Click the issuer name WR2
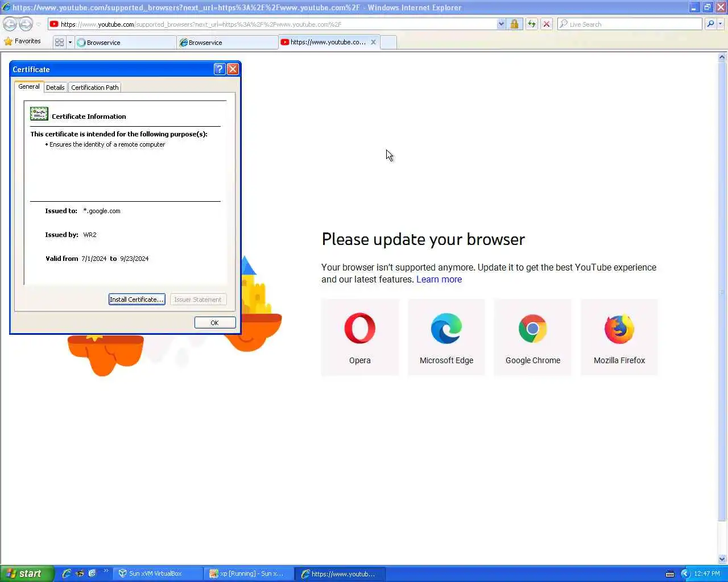 pos(90,235)
